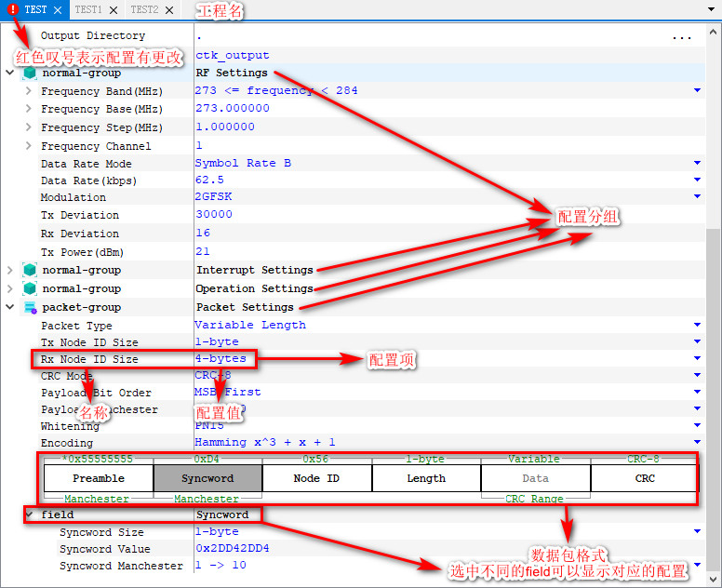Collapse the field Syncword section
The height and width of the screenshot is (588, 722).
(29, 514)
